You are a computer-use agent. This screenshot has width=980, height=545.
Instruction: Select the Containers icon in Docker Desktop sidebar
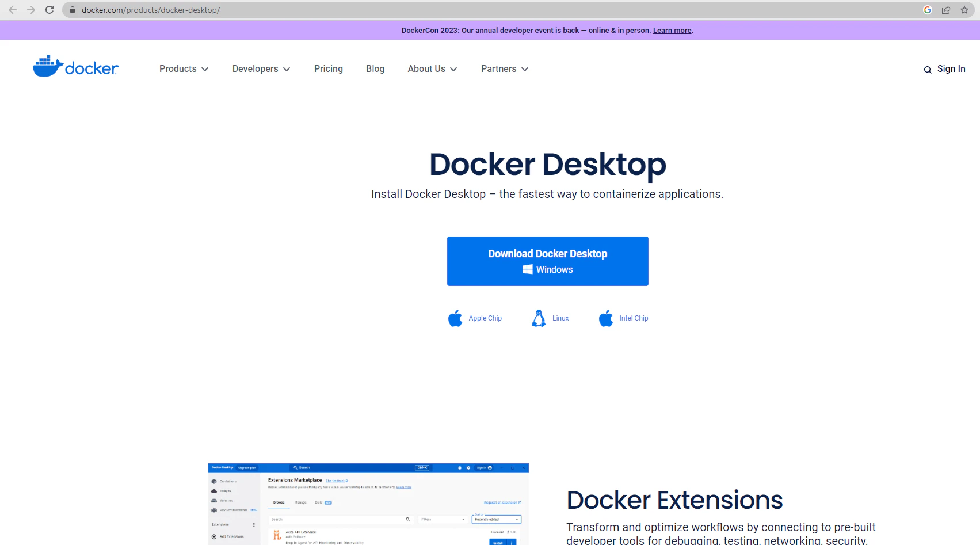coord(214,481)
